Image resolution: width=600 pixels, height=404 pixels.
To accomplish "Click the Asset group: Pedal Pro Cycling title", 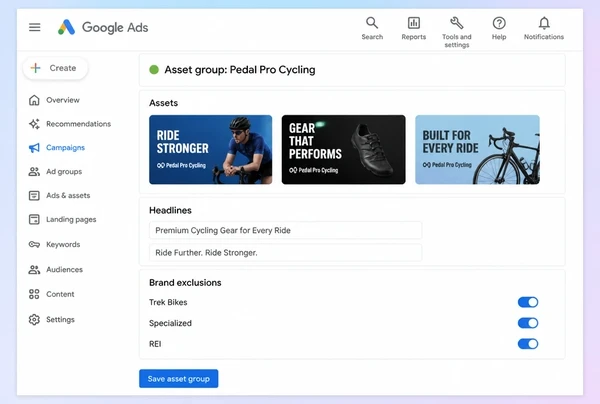I will (240, 70).
